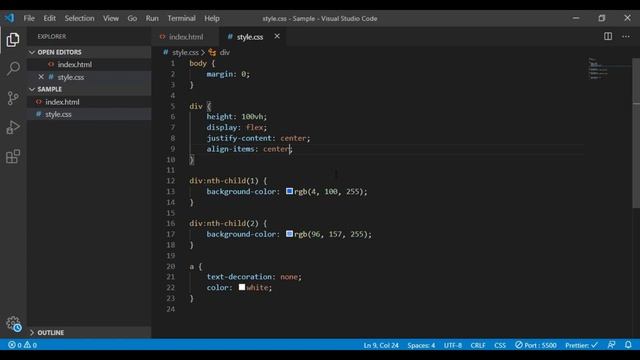
Task: Open the File menu
Action: point(29,18)
